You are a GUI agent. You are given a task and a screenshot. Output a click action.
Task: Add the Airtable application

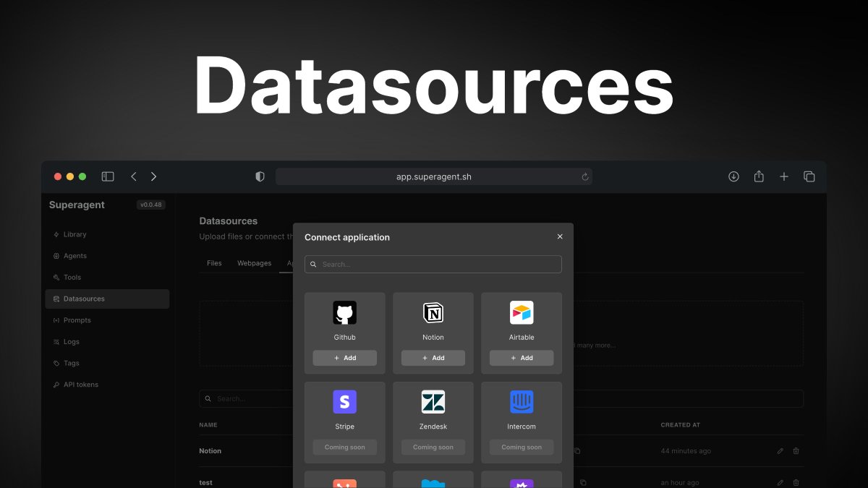pos(522,358)
